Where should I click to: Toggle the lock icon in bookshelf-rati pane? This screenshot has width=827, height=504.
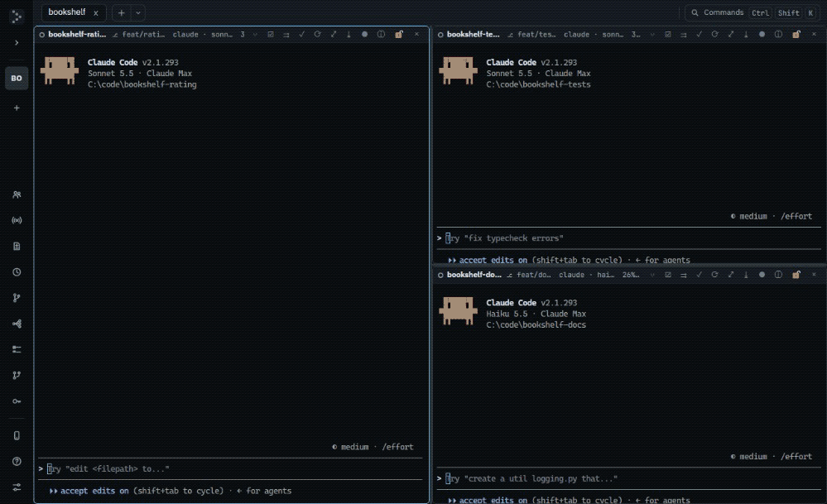(399, 34)
